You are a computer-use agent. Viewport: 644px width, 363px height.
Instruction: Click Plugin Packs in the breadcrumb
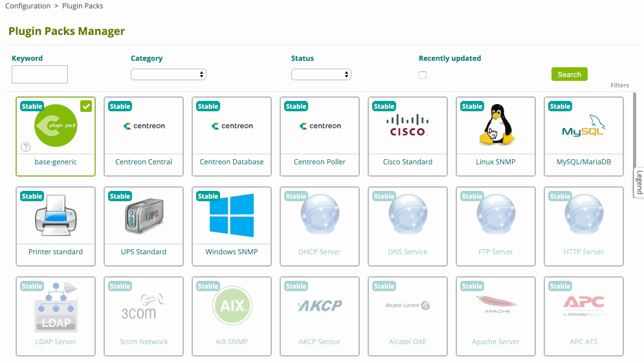82,6
